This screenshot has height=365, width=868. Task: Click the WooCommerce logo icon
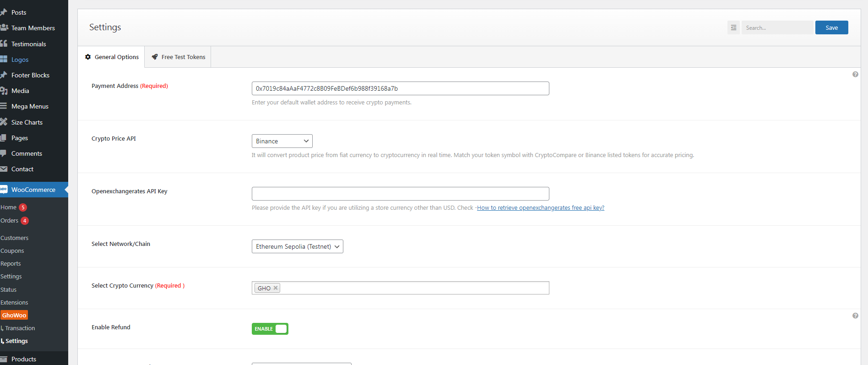point(4,189)
